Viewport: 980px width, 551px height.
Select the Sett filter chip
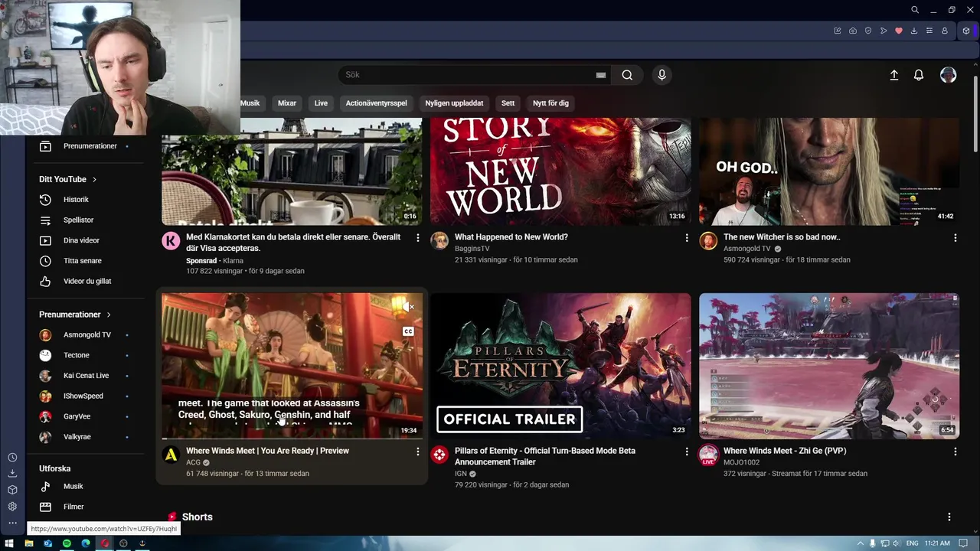pyautogui.click(x=508, y=103)
